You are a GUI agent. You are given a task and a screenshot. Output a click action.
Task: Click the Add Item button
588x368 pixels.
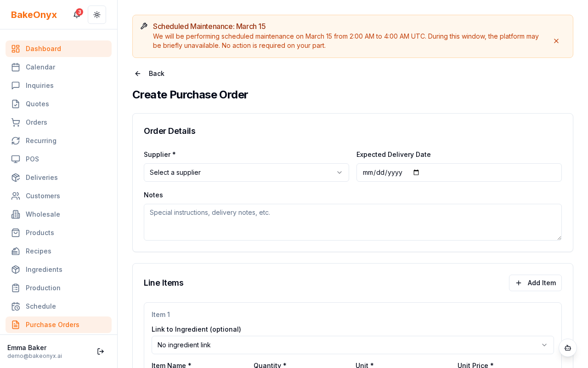tap(535, 283)
